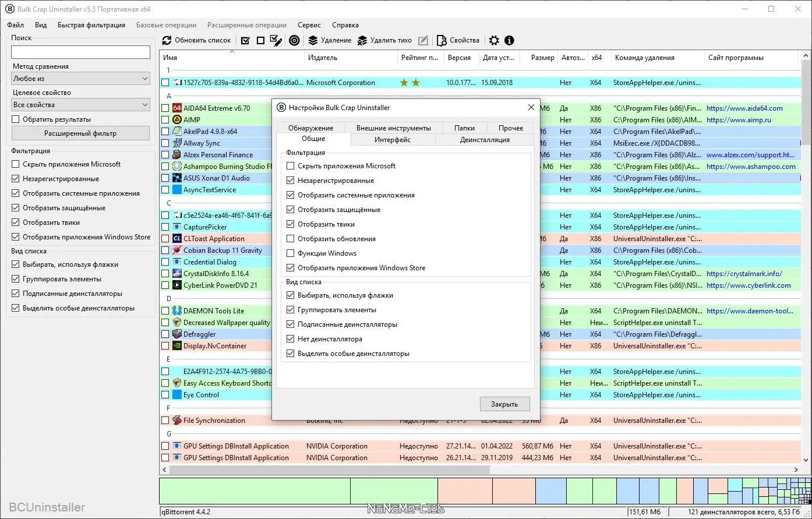This screenshot has height=519, width=812.
Task: Open the crystalmark.info website link
Action: [x=744, y=274]
